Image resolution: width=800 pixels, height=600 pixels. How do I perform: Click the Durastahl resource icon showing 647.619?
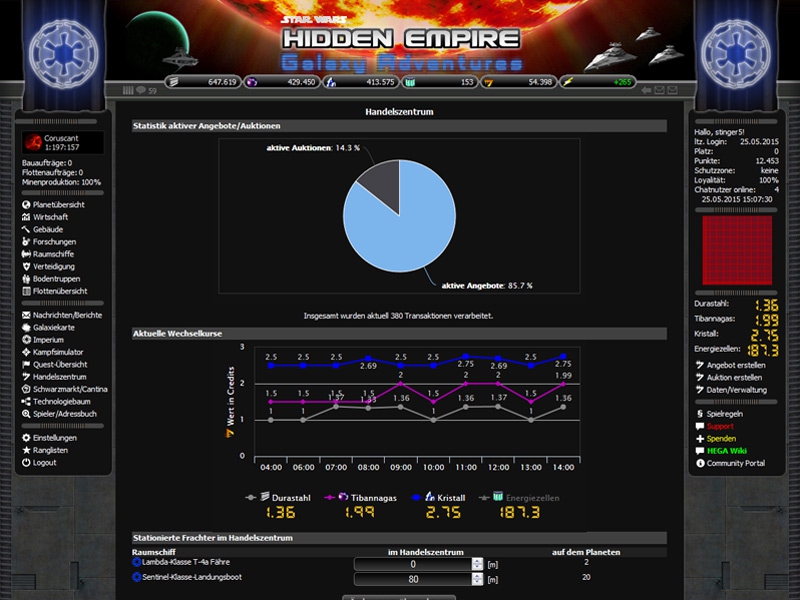(x=174, y=82)
